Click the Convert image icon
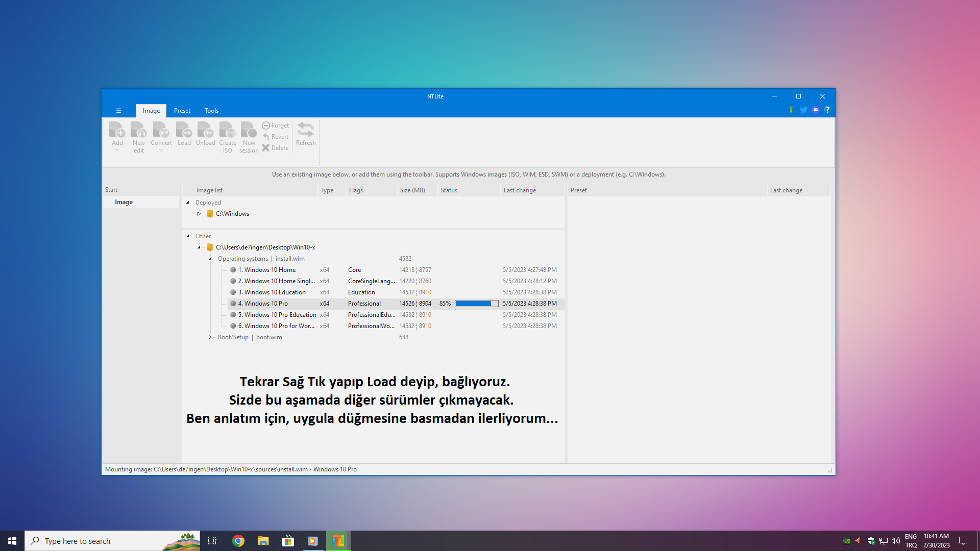 (161, 131)
